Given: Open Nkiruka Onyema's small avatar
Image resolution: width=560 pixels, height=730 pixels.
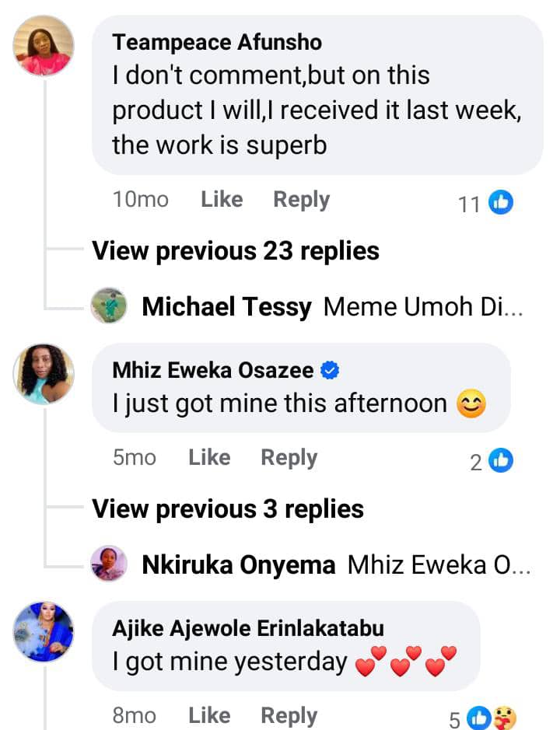Looking at the screenshot, I should point(109,564).
